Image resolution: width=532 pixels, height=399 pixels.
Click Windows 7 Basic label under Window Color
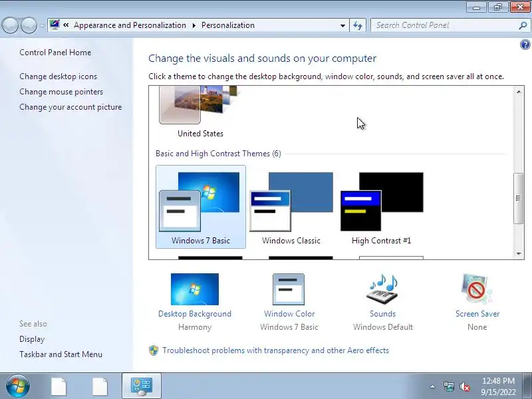point(289,327)
